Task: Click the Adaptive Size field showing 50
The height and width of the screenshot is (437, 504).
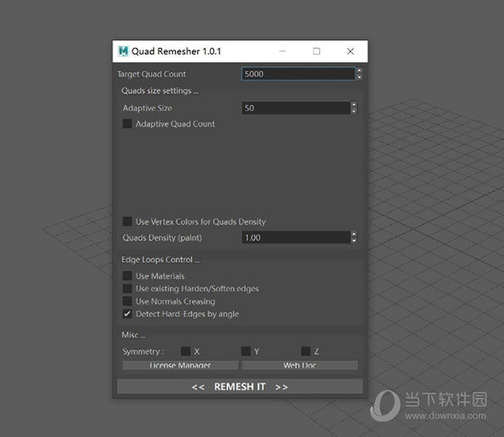Action: coord(296,108)
